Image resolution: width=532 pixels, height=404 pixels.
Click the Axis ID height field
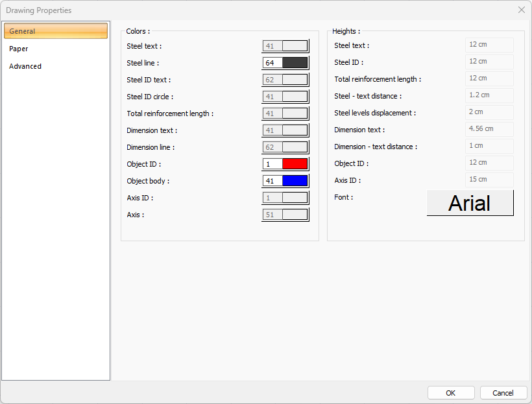(489, 180)
